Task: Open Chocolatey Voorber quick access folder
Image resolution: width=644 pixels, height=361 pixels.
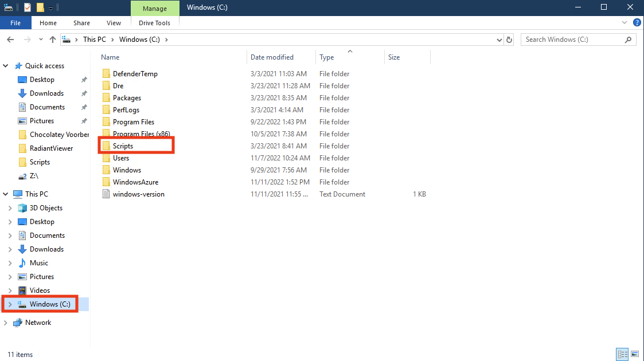Action: click(x=59, y=135)
